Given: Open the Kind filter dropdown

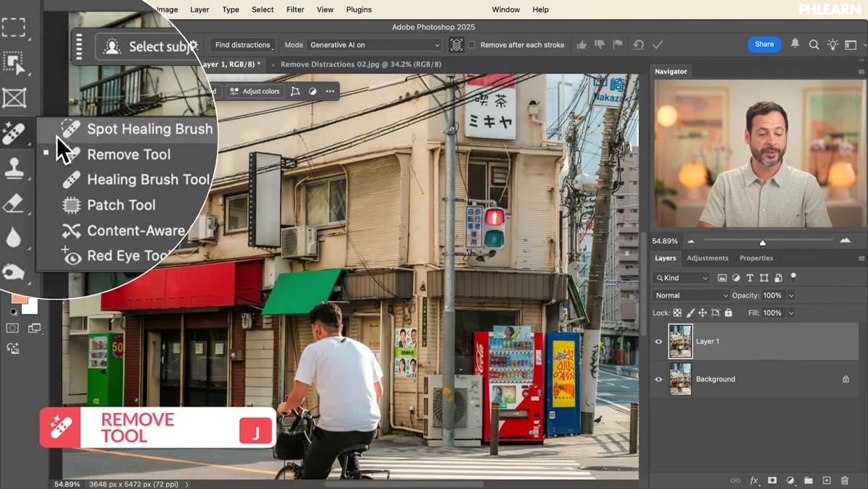Looking at the screenshot, I should coord(681,278).
